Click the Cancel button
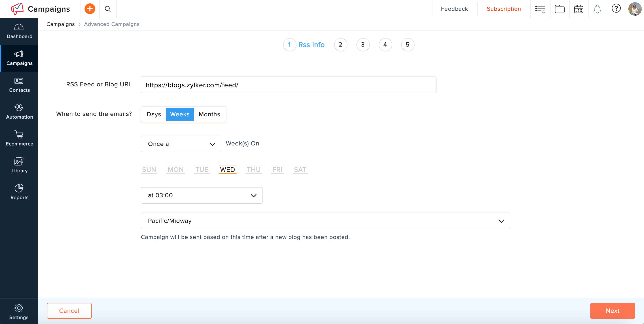The height and width of the screenshot is (324, 644). 69,311
